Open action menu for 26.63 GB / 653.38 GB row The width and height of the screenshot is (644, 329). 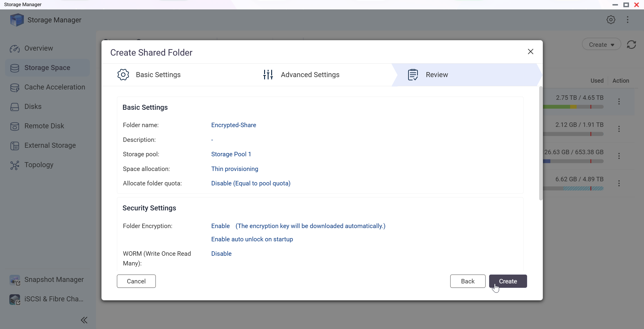point(619,156)
